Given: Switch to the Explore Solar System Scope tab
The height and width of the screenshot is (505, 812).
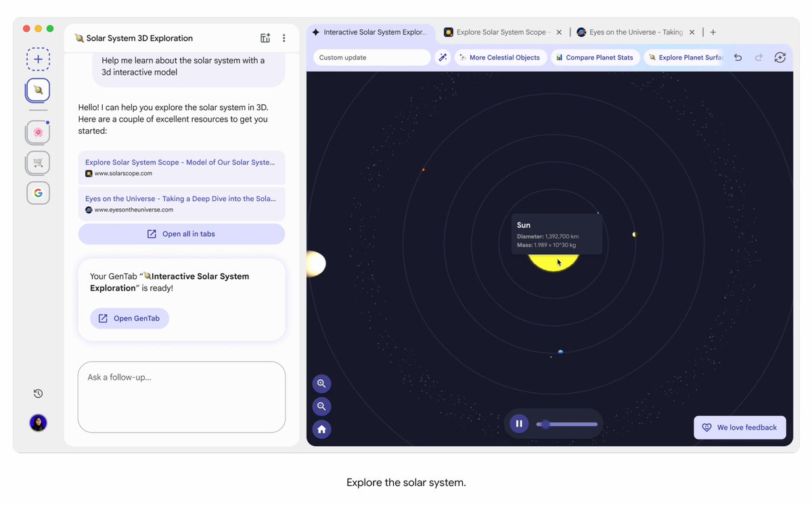Looking at the screenshot, I should point(501,32).
